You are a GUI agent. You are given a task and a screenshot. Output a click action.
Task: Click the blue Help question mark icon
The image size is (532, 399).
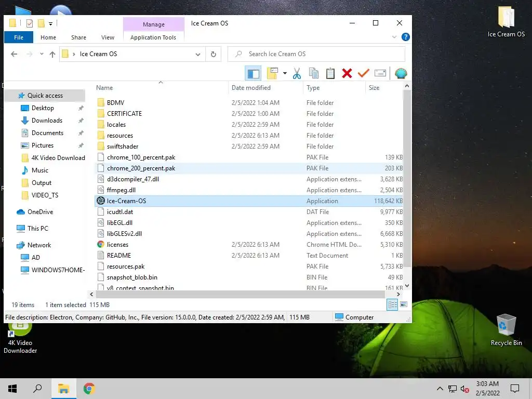click(405, 37)
